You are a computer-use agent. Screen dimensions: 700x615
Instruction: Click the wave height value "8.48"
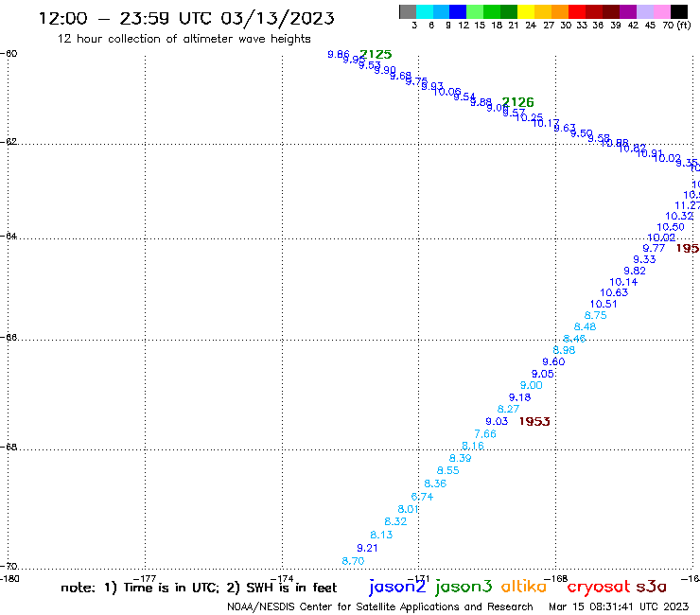585,327
